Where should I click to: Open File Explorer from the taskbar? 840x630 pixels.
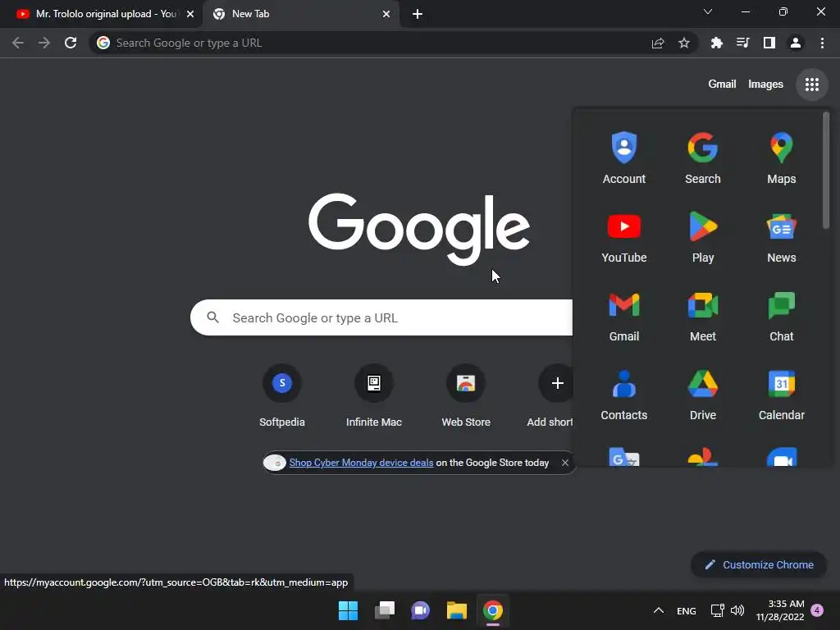456,610
